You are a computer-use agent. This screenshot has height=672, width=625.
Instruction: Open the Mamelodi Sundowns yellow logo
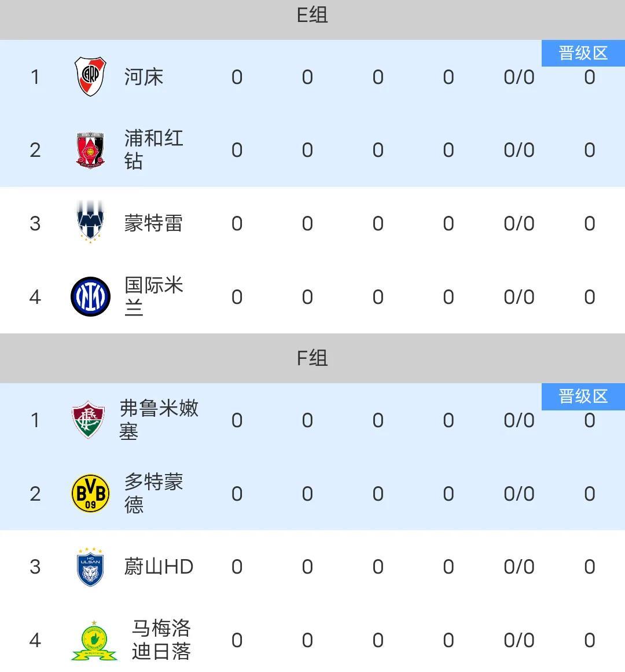tap(94, 641)
